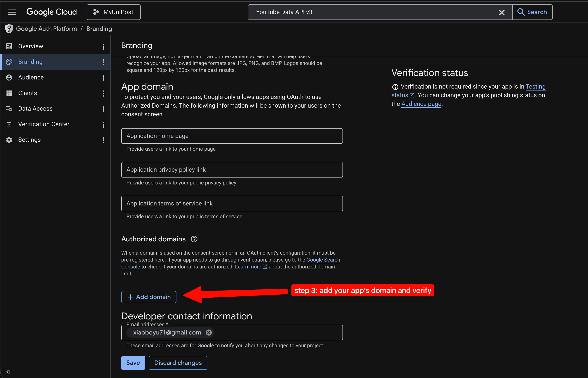Click 'Provide users a link to your home page'
Image resolution: width=588 pixels, height=378 pixels.
coord(171,149)
